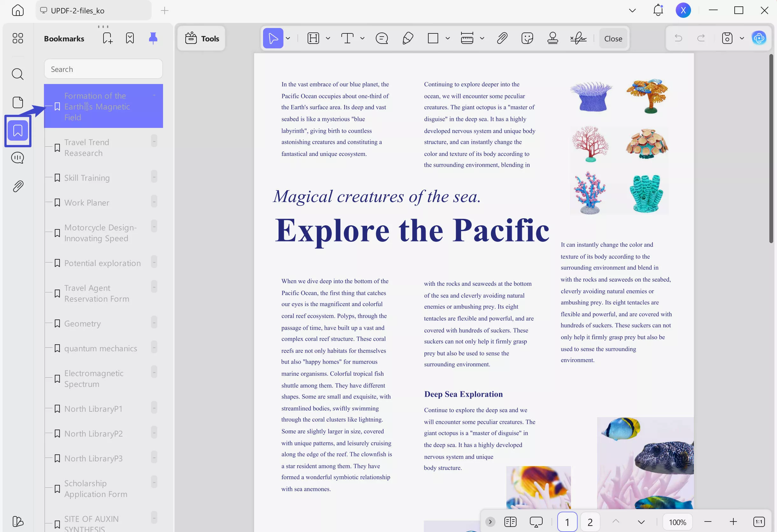Select the attach file paperclip tool

[x=502, y=38]
